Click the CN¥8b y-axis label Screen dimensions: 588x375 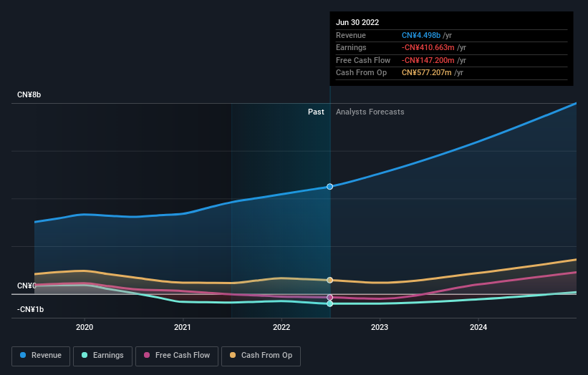pos(29,94)
